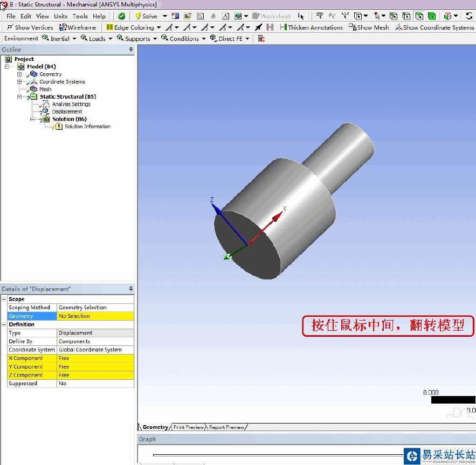The width and height of the screenshot is (476, 465).
Task: Click the Label selection tool icon
Action: [x=320, y=16]
